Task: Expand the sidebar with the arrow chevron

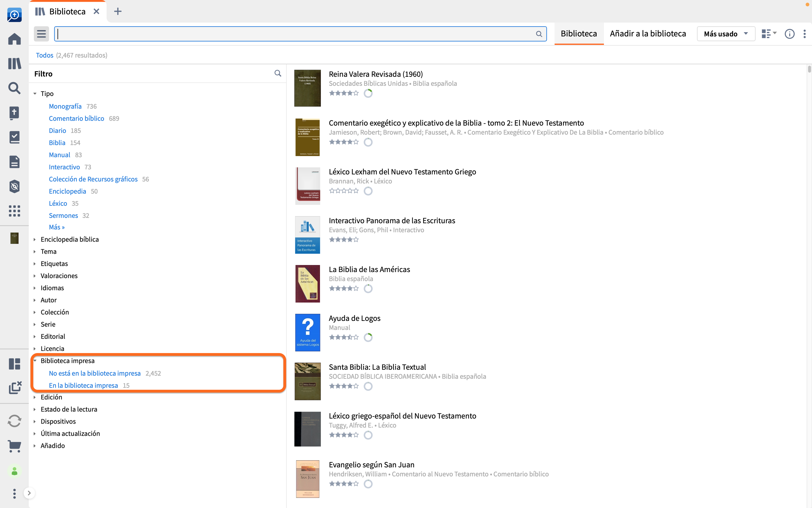Action: (29, 493)
